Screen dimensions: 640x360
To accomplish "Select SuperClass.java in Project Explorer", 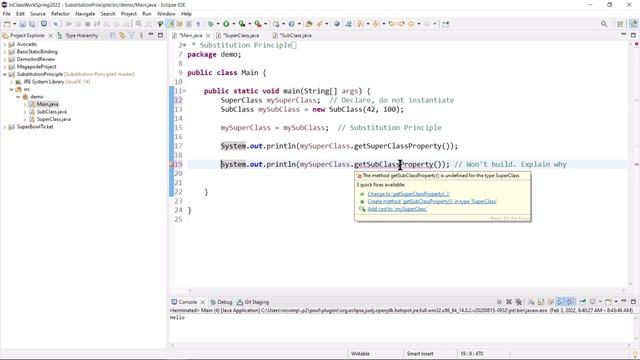I will [x=53, y=119].
